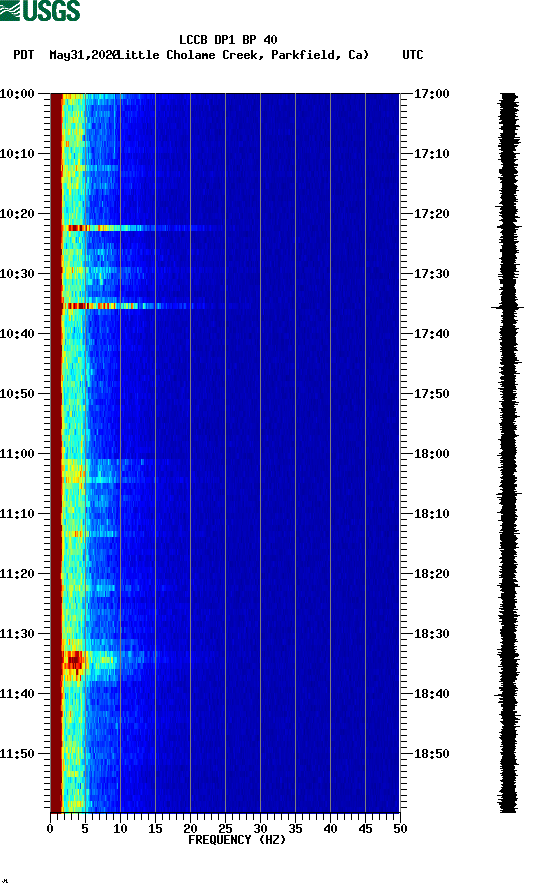This screenshot has height=892, width=552.
Task: Click the 'PDT' timezone label
Action: pos(23,55)
